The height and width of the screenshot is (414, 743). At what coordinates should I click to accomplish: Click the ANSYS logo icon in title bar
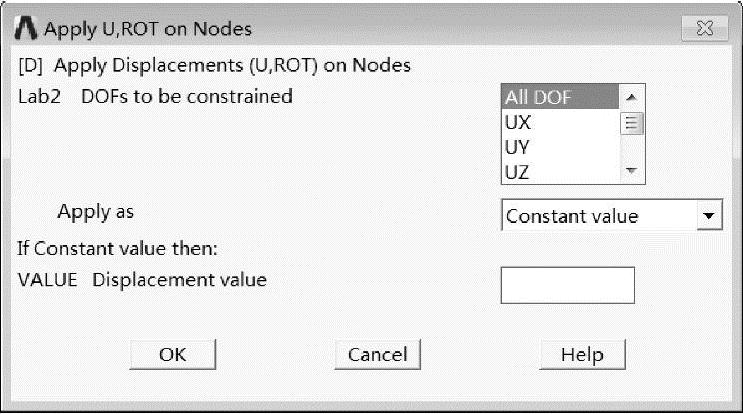click(x=26, y=28)
